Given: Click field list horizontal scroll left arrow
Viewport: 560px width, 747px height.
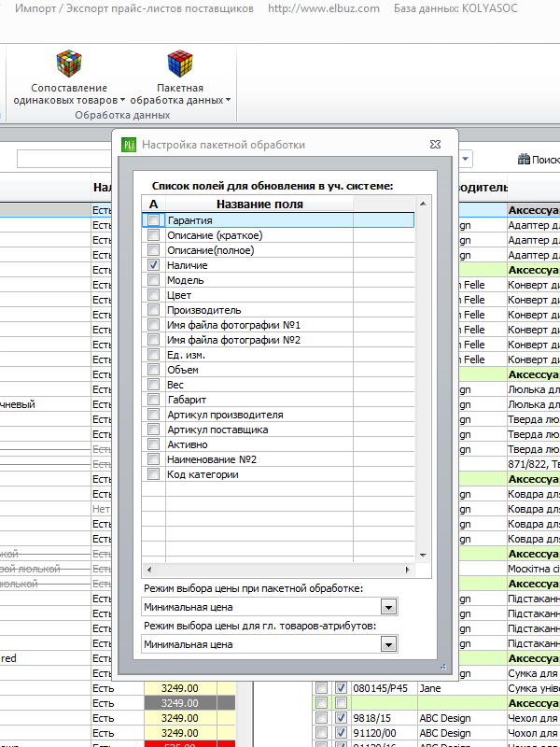Looking at the screenshot, I should pyautogui.click(x=148, y=570).
